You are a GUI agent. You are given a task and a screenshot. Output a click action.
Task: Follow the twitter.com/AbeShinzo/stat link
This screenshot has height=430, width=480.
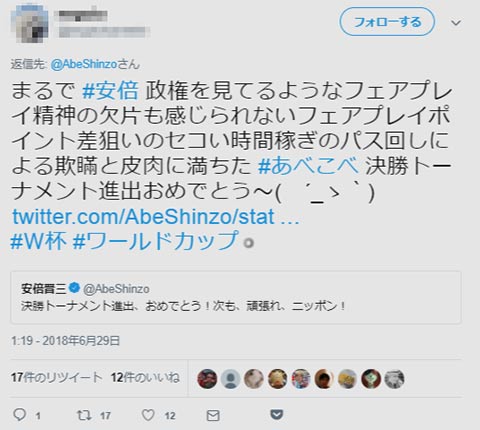coord(156,217)
